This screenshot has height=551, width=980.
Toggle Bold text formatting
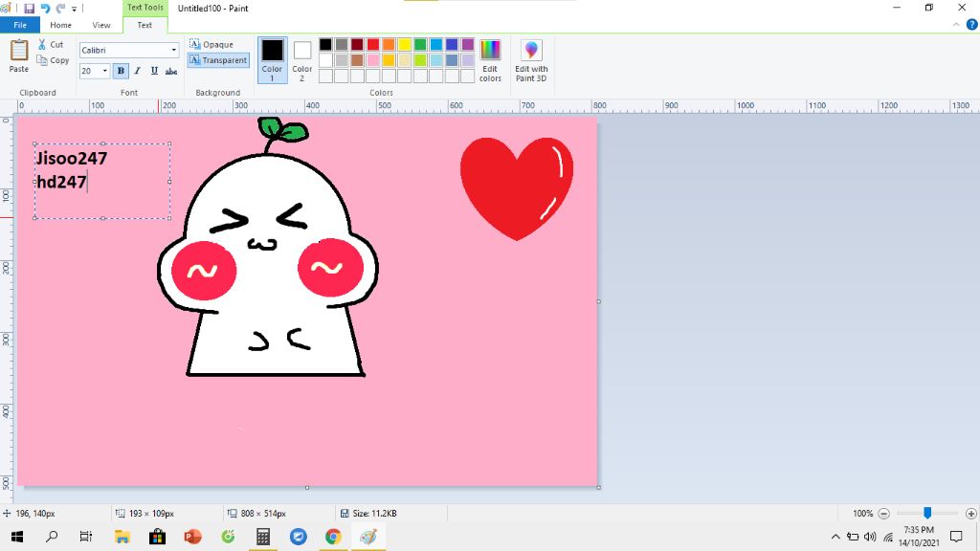pos(121,71)
